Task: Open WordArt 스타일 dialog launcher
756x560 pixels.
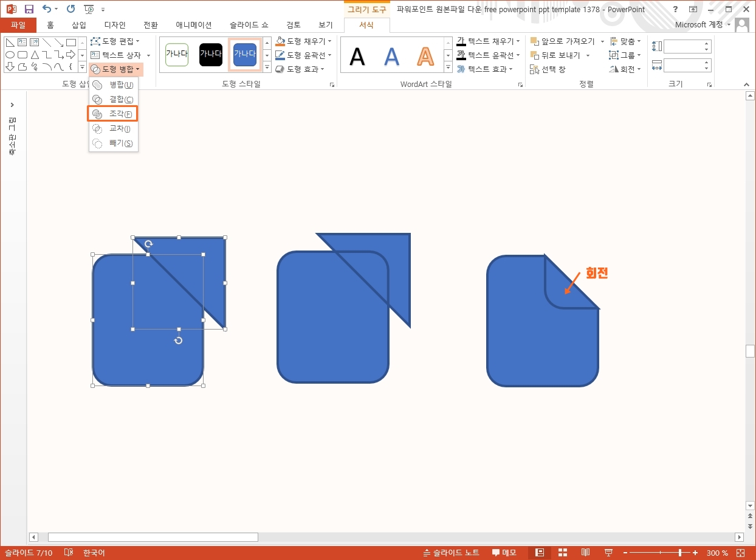Action: click(521, 85)
